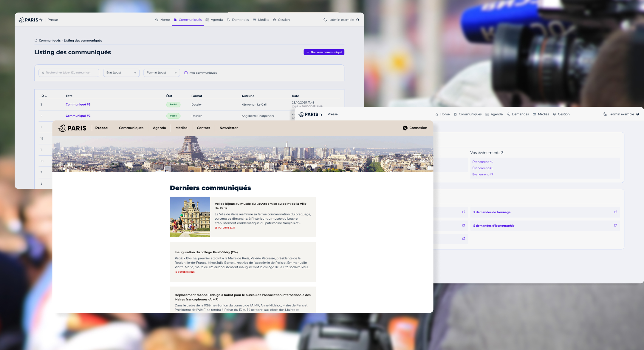This screenshot has width=644, height=350.
Task: Open the external link icon for tournage requests
Action: (x=615, y=212)
